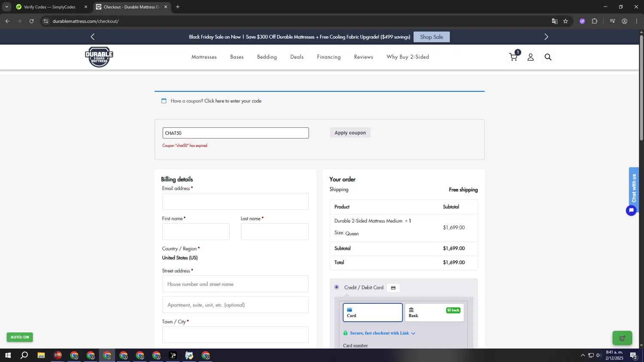Open the Chat with us side tab
Screen dimensions: 644x362
click(x=634, y=188)
